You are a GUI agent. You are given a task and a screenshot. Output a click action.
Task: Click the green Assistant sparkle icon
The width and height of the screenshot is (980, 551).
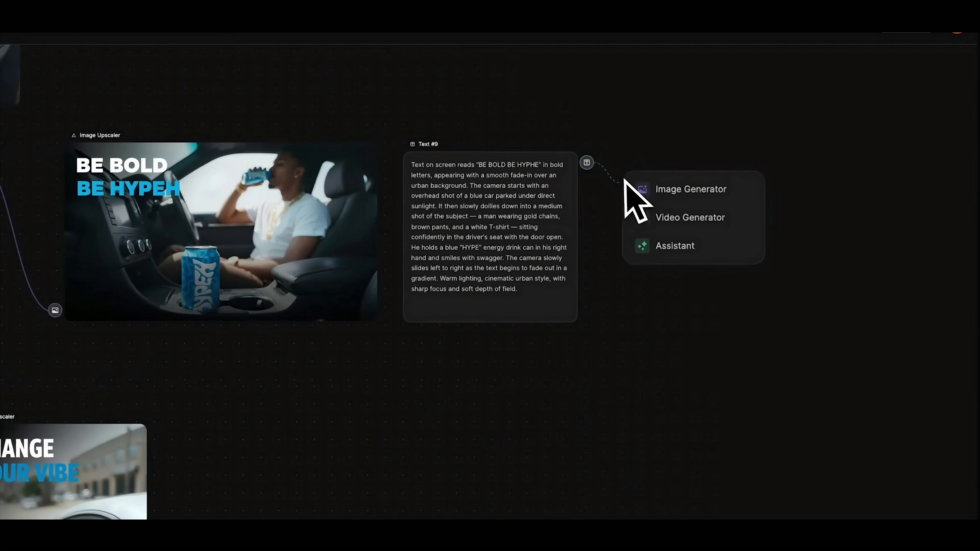(x=642, y=246)
